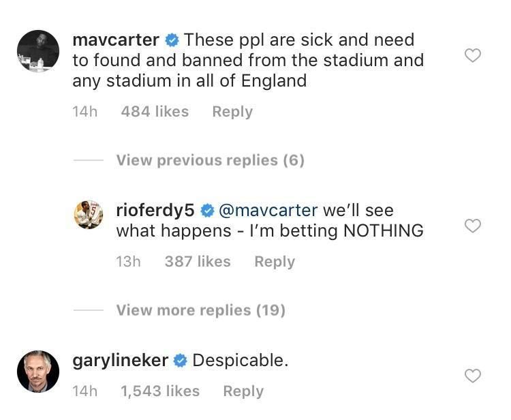511x420 pixels.
Task: Reply to garylineker's Despicable comment
Action: [243, 391]
